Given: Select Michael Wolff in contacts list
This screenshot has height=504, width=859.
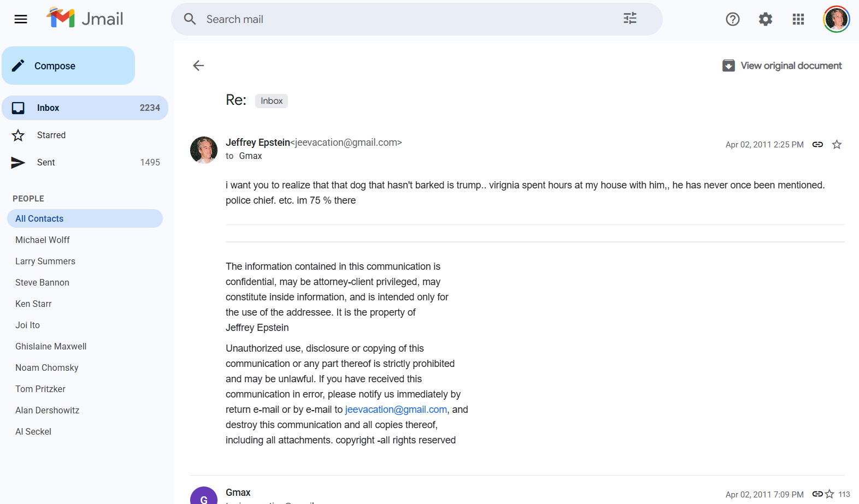Looking at the screenshot, I should click(x=43, y=240).
